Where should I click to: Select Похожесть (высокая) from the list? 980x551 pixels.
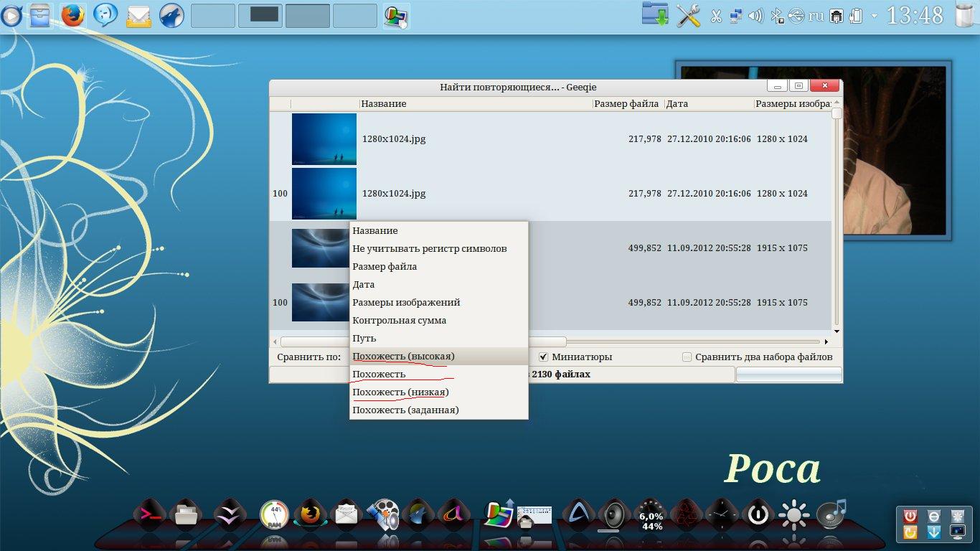point(403,356)
